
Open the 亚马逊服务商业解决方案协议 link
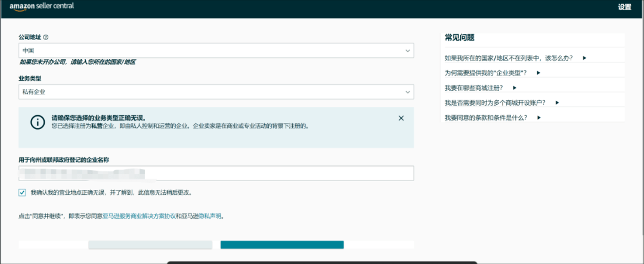[x=140, y=216]
